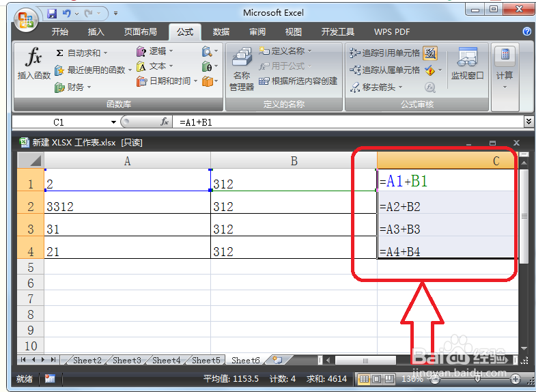Click the vertical scrollbar down arrow

[x=524, y=348]
